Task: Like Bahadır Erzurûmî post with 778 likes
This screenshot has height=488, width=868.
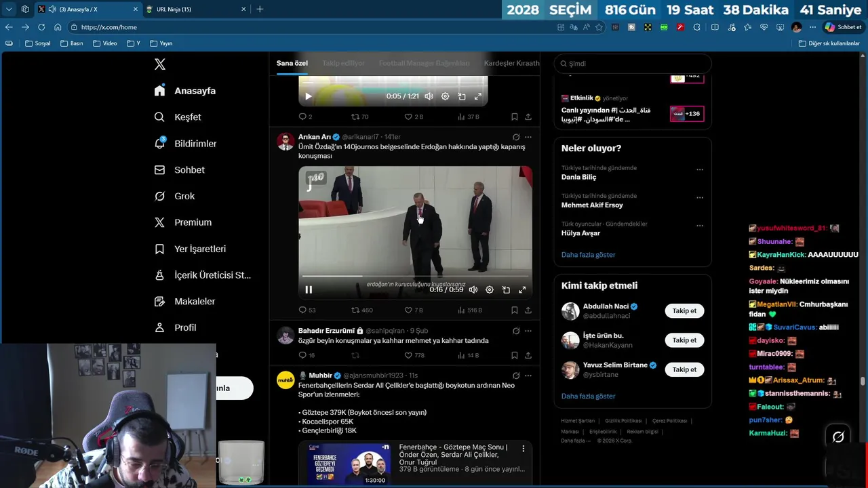Action: 414,355
